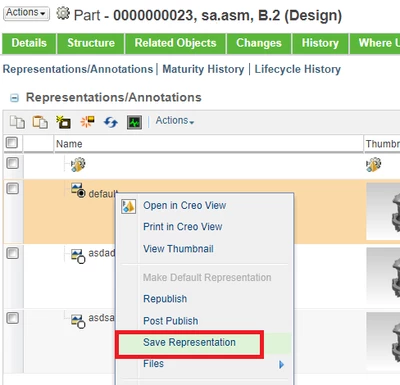Image resolution: width=400 pixels, height=385 pixels.
Task: Switch to the Details tab
Action: tap(29, 43)
